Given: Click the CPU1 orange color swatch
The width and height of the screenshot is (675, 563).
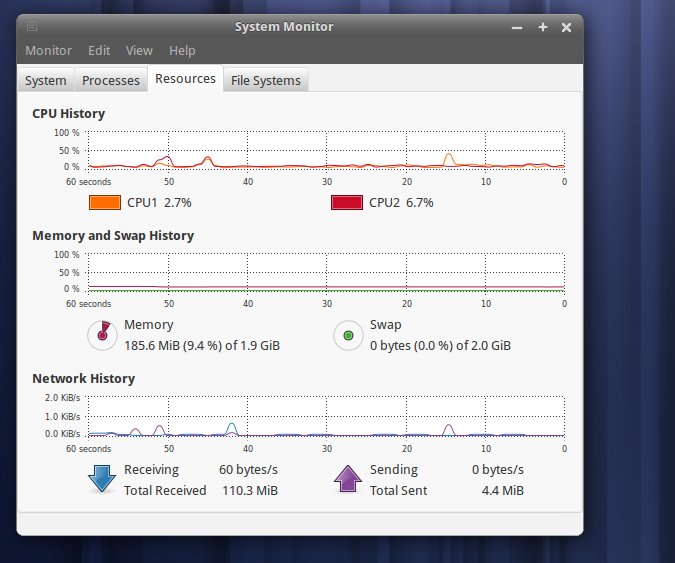Looking at the screenshot, I should (x=105, y=202).
